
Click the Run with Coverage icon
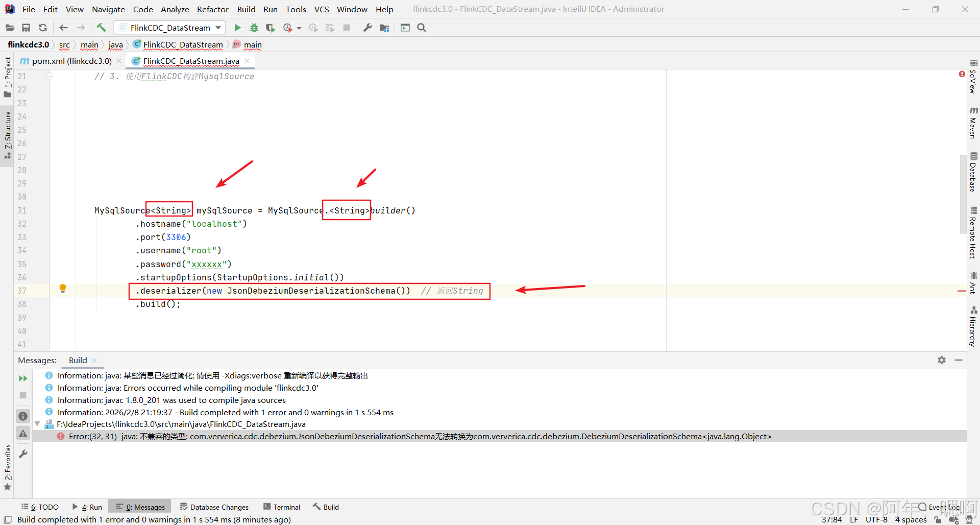(271, 28)
